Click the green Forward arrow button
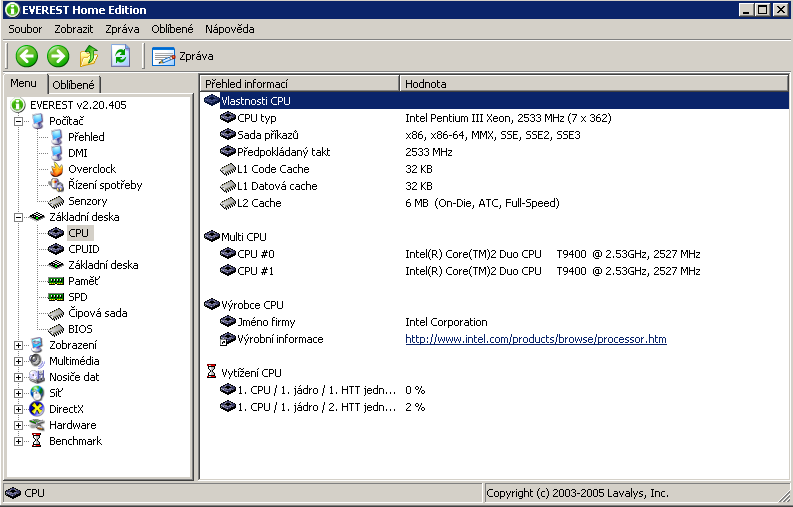 pos(58,56)
